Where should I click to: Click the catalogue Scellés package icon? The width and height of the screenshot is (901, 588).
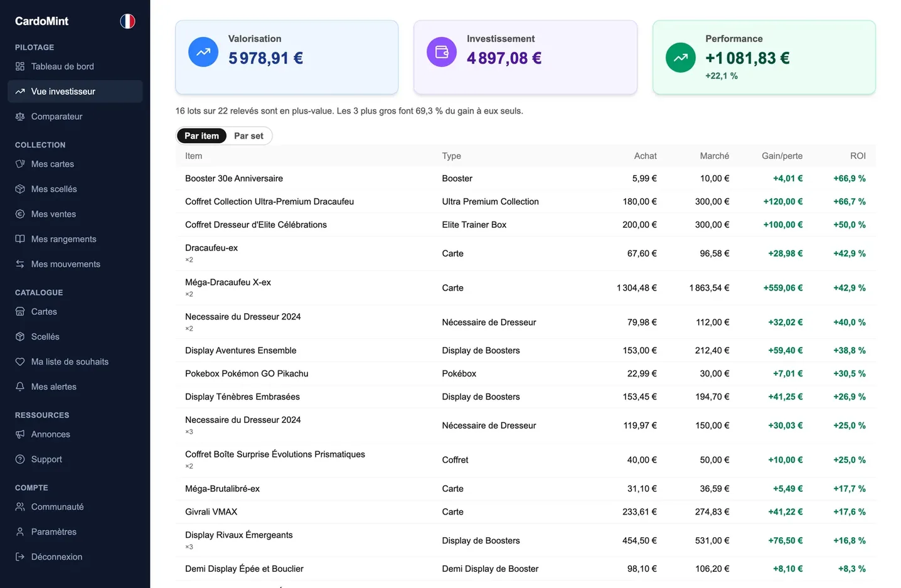click(x=20, y=337)
